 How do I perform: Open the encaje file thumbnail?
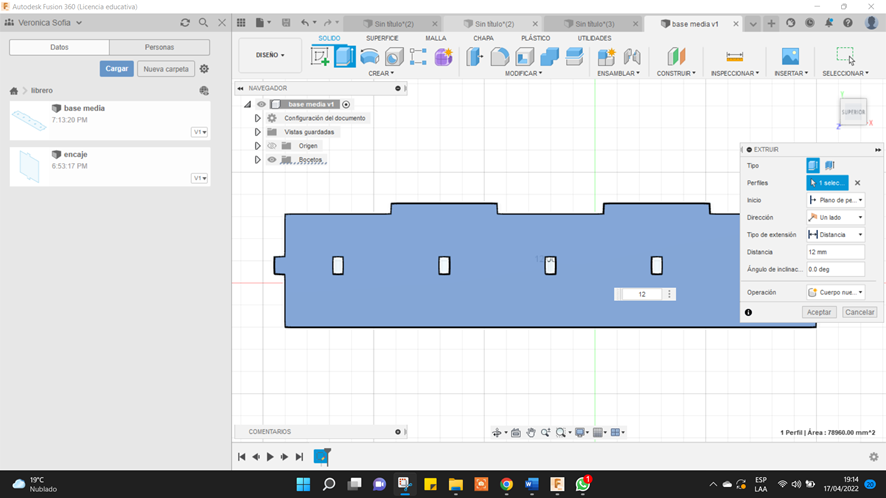(x=29, y=166)
